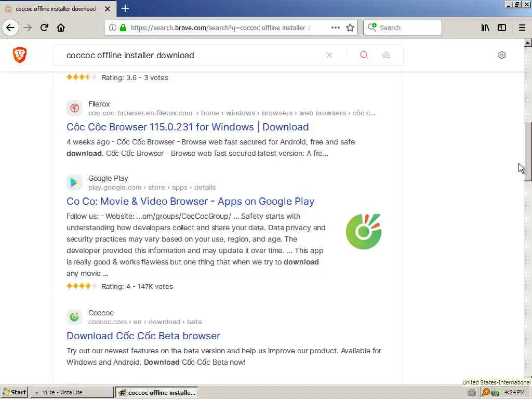Click coccoc.com en download beta URL
Image resolution: width=532 pixels, height=399 pixels.
point(145,322)
